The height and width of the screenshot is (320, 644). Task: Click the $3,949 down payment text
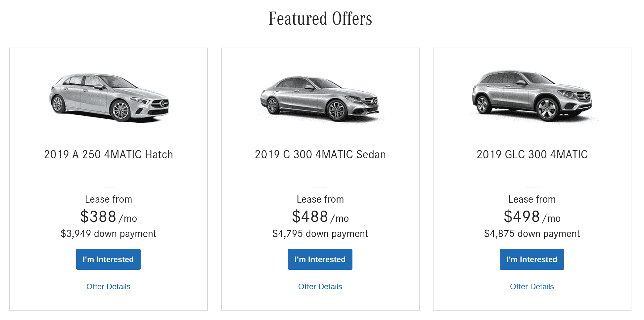109,234
